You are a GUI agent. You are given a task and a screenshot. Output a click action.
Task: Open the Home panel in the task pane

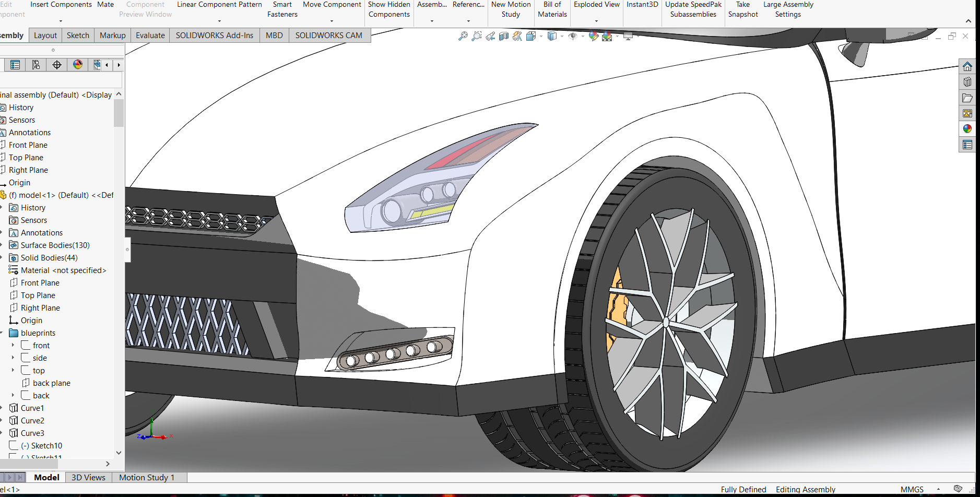click(968, 66)
